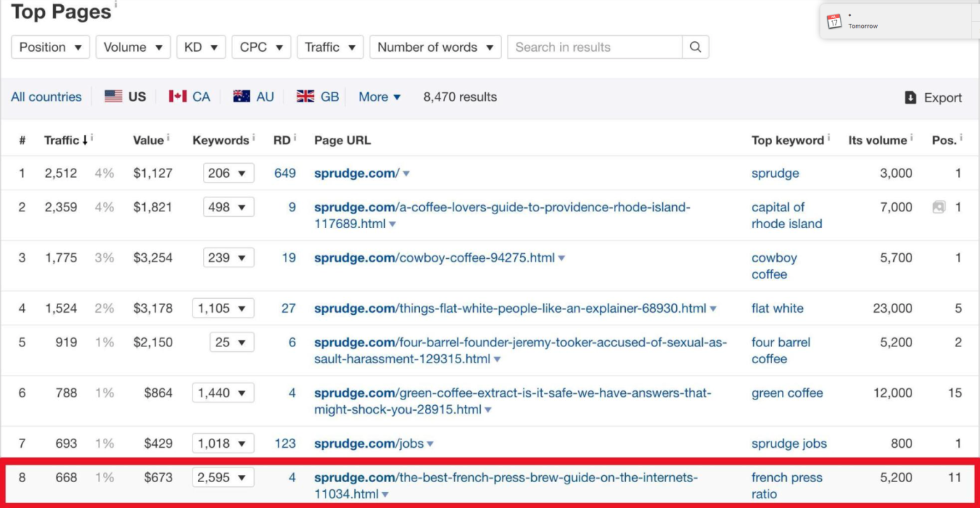Select the US flag icon
Viewport: 980px width, 508px height.
coord(113,97)
